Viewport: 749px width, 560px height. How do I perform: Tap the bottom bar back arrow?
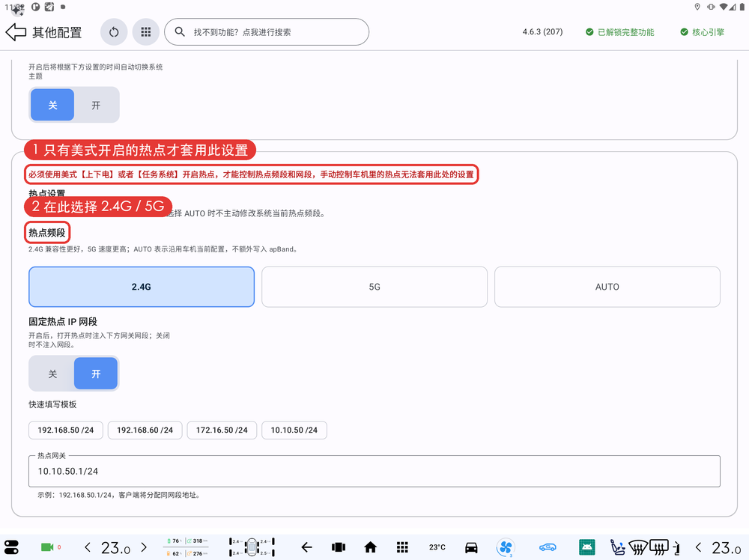(x=306, y=547)
